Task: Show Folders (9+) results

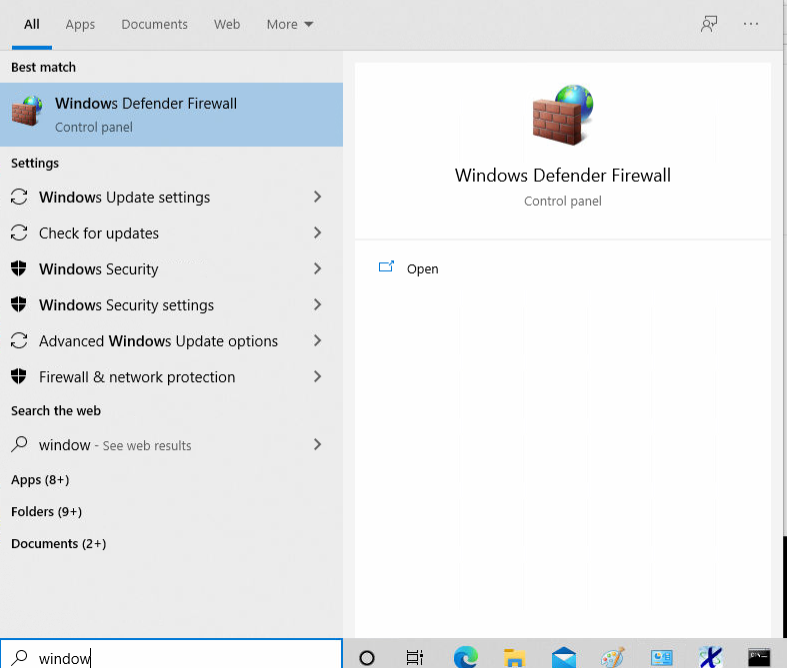Action: 47,511
